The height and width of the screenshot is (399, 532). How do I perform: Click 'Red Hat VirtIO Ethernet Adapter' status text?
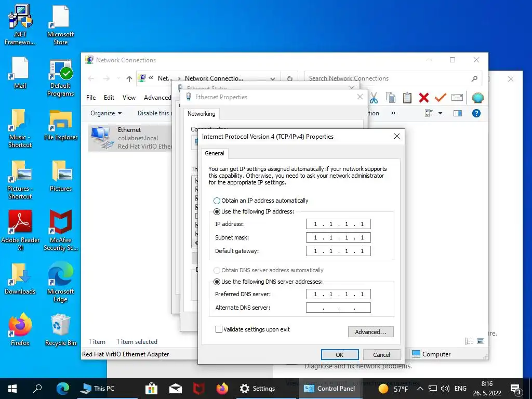coord(126,354)
